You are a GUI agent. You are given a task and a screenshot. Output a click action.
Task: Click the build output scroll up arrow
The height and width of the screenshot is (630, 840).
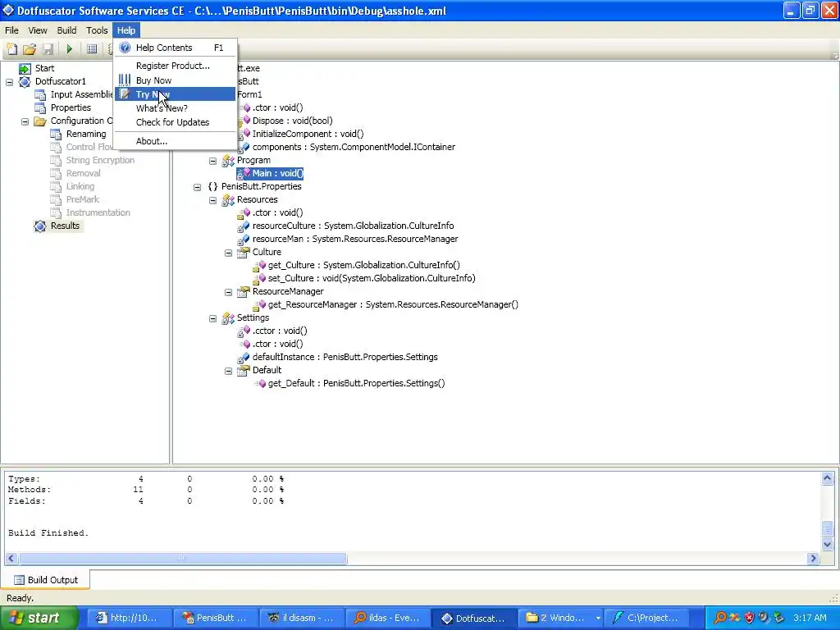[827, 478]
